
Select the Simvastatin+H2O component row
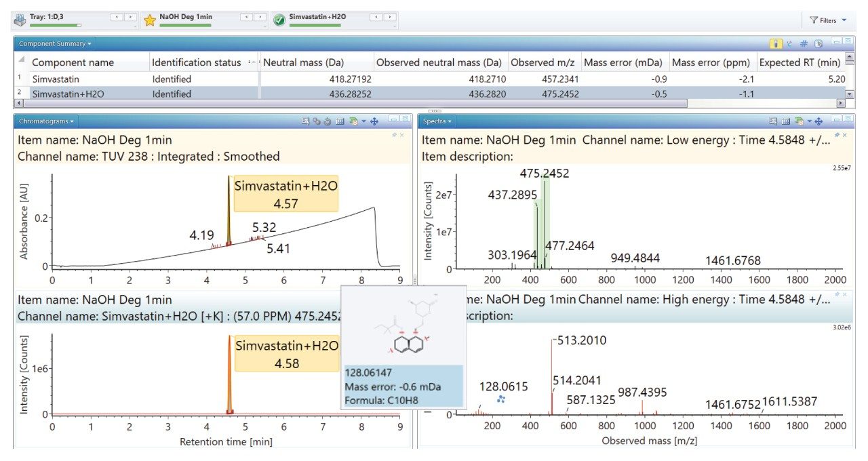pyautogui.click(x=430, y=94)
